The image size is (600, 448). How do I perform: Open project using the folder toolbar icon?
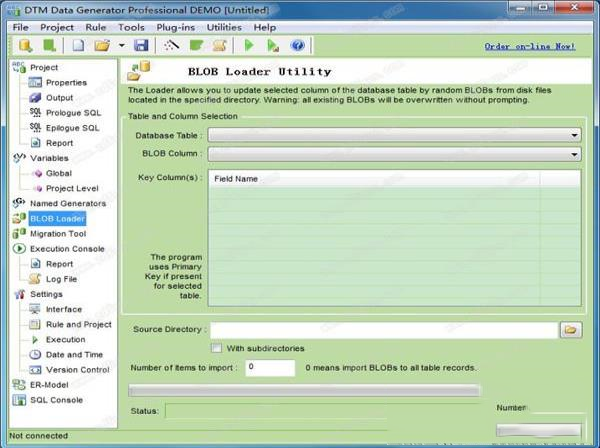point(102,46)
